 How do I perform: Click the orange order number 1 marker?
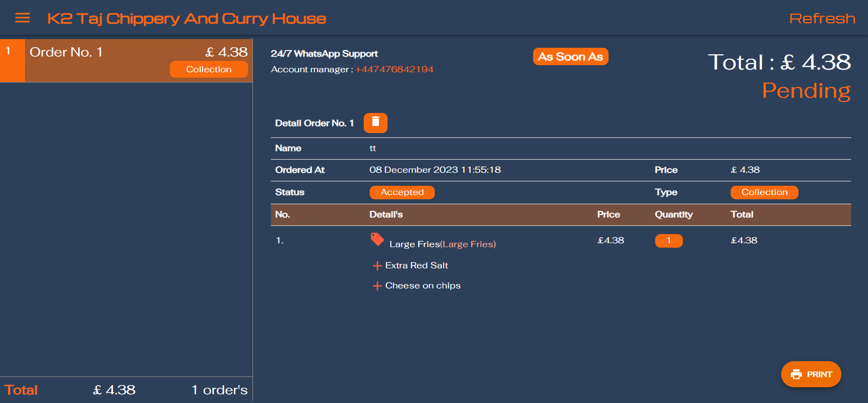pos(12,60)
